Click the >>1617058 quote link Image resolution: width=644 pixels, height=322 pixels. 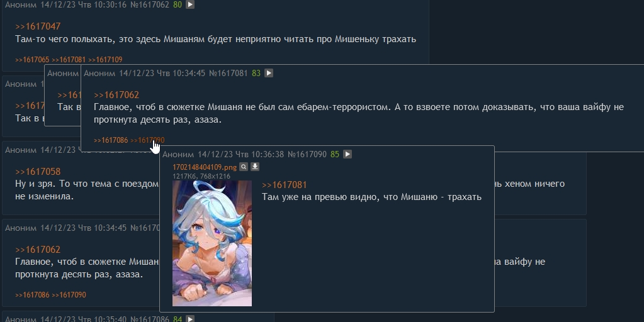(38, 172)
